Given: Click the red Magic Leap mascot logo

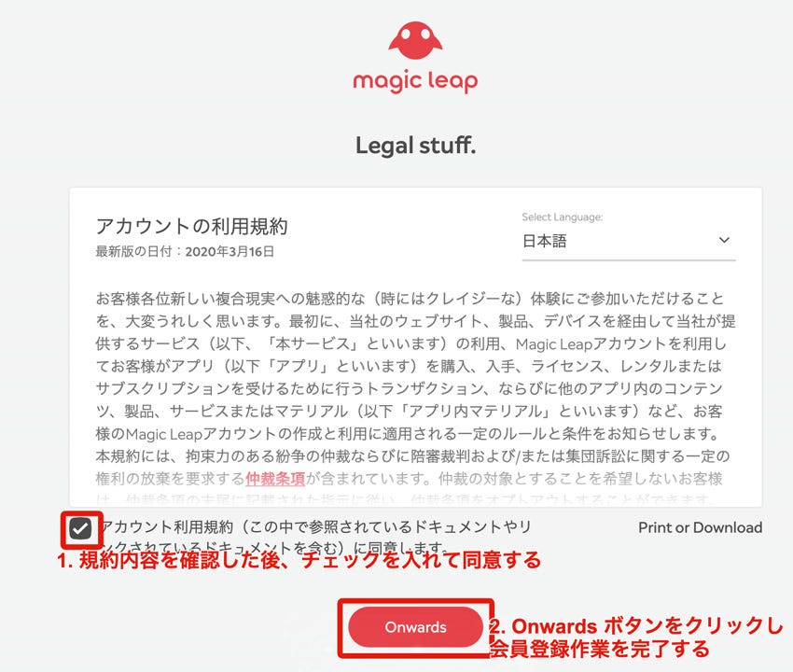Looking at the screenshot, I should [415, 41].
